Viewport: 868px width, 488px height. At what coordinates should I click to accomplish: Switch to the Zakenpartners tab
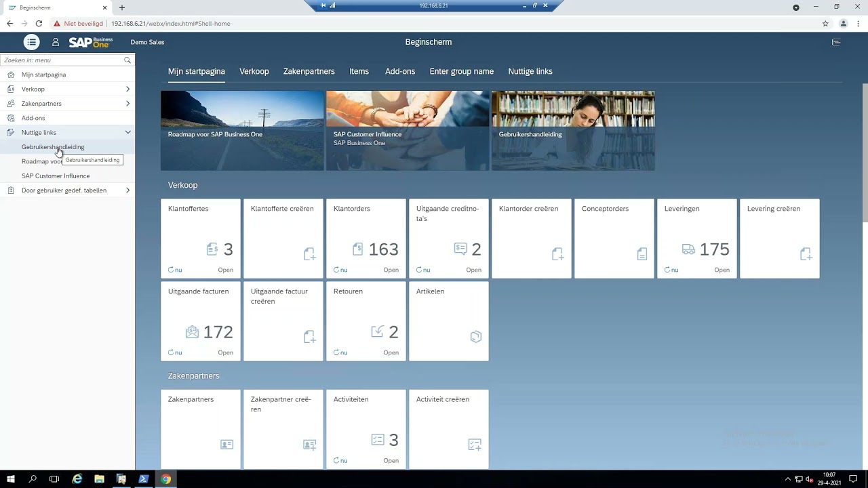(309, 71)
